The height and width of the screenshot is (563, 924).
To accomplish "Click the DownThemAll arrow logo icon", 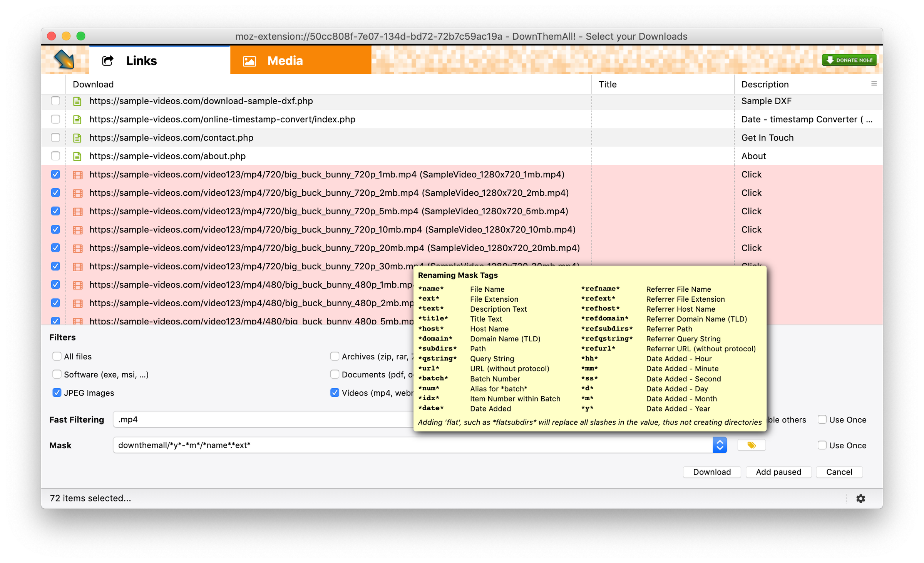I will click(65, 60).
